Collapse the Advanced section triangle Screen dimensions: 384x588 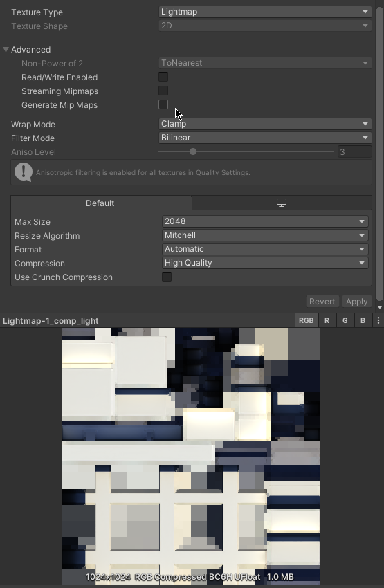pos(6,50)
